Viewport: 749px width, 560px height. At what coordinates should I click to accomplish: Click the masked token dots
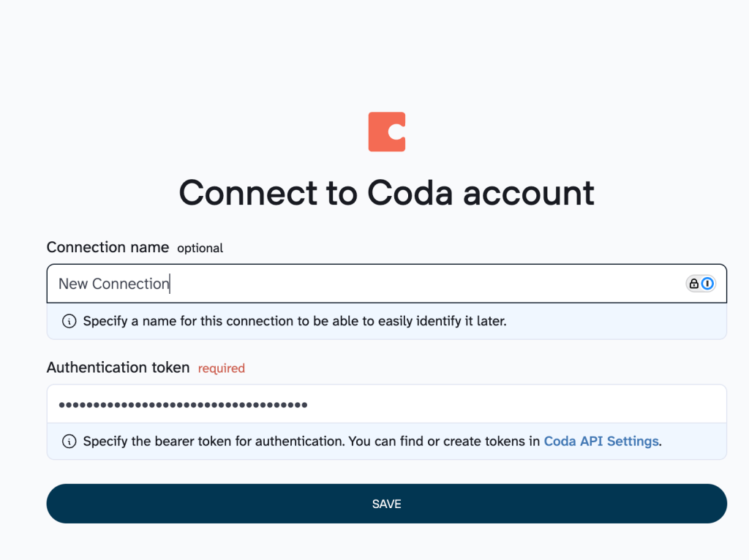point(183,404)
